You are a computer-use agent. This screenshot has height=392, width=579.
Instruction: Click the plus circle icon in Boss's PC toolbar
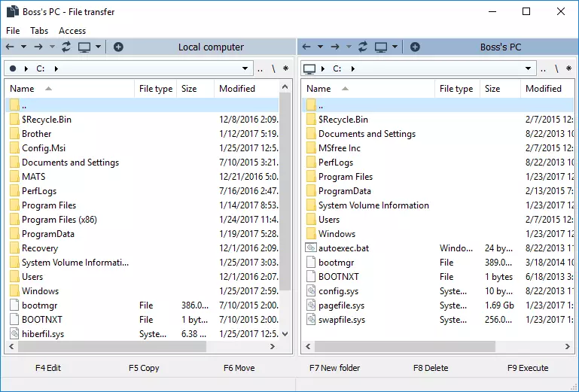tap(415, 47)
